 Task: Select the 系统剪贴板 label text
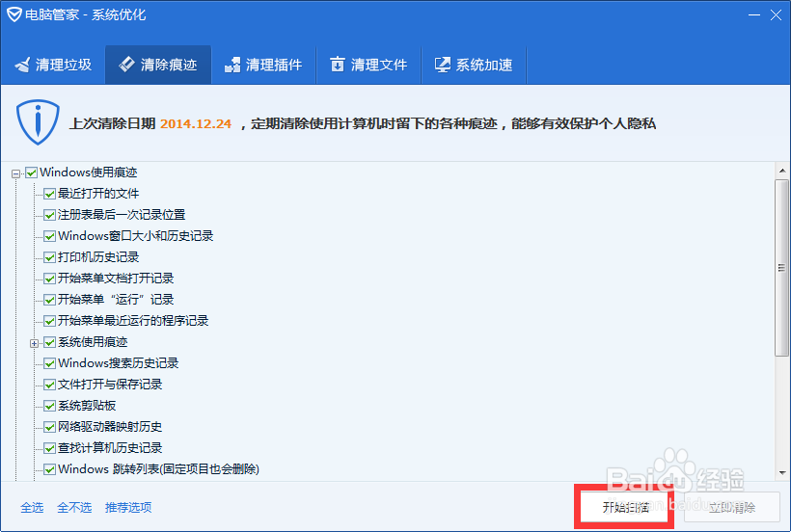click(87, 406)
